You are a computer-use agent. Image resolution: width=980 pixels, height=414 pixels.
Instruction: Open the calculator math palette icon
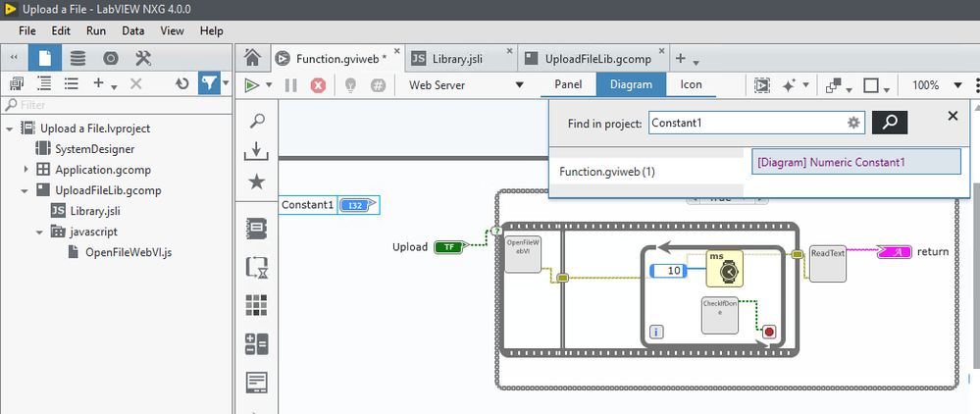(256, 344)
